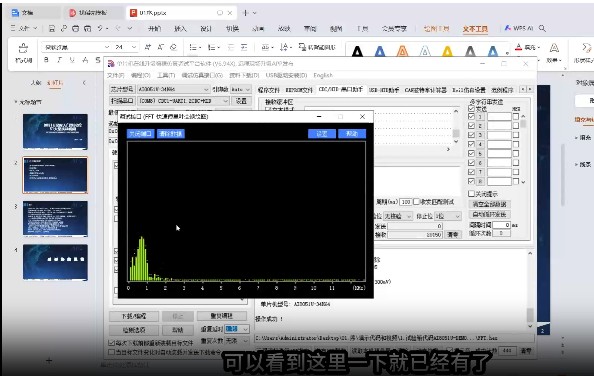This screenshot has height=376, width=594.
Task: Click 帮助 button in FFT window
Action: tap(352, 134)
